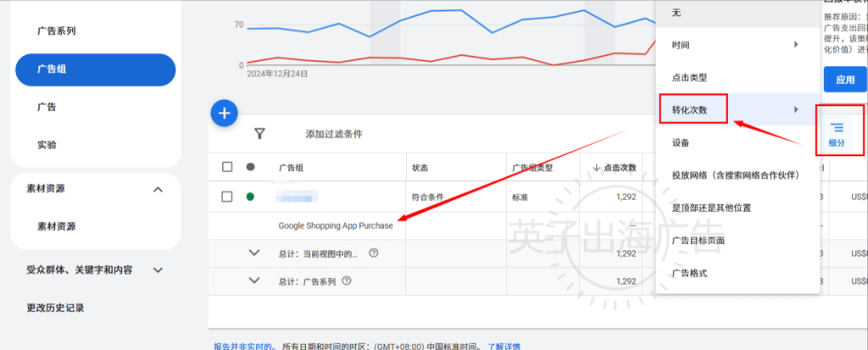Viewport: 868px width, 350px height.
Task: Tick the select-all checkbox in table header
Action: 227,167
